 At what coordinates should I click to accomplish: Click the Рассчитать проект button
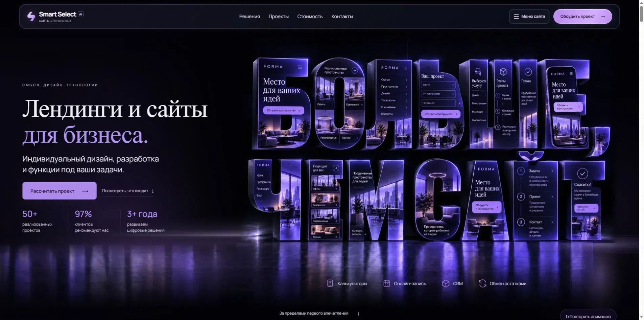tap(59, 191)
